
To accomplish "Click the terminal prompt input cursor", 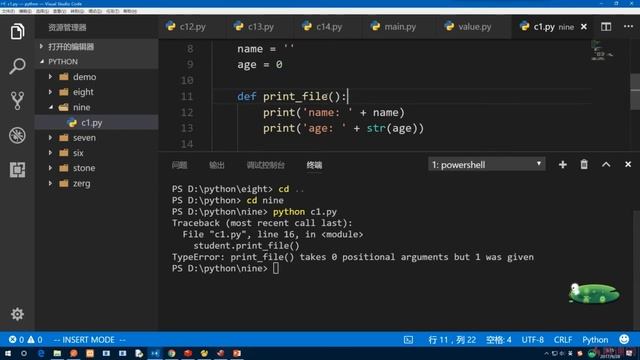I will click(276, 268).
